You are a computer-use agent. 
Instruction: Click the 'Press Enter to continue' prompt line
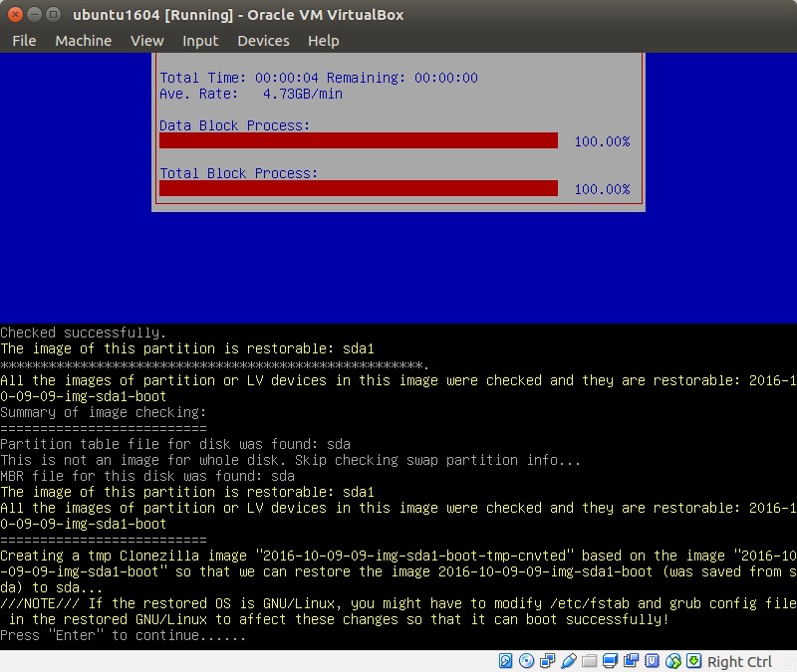click(x=123, y=635)
